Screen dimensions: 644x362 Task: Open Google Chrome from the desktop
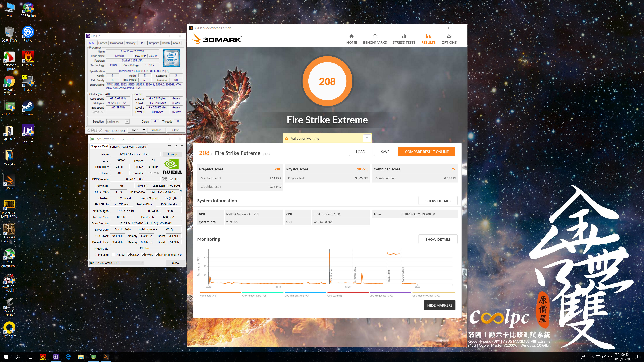coord(9,85)
